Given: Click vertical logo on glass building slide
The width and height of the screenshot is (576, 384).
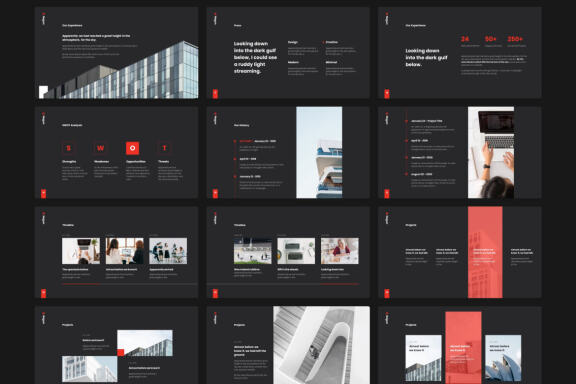Looking at the screenshot, I should [x=44, y=19].
